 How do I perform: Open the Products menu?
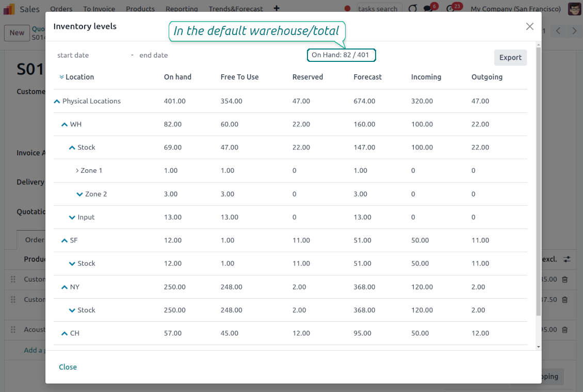(140, 9)
